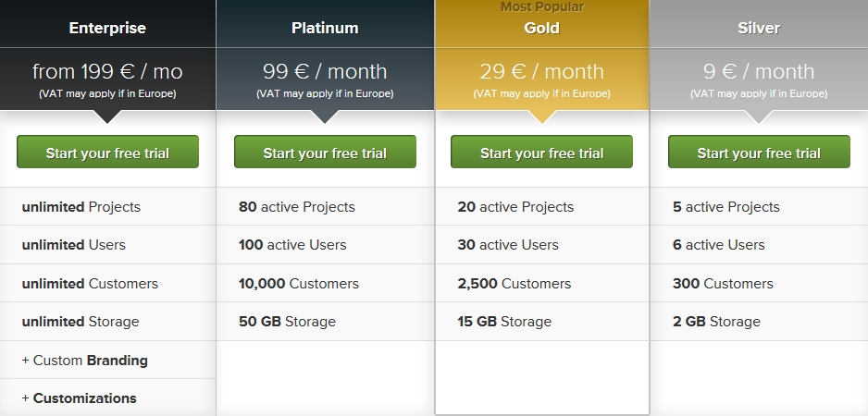Screen dimensions: 868x416
Task: Start the Platinum plan free trial
Action: [325, 152]
